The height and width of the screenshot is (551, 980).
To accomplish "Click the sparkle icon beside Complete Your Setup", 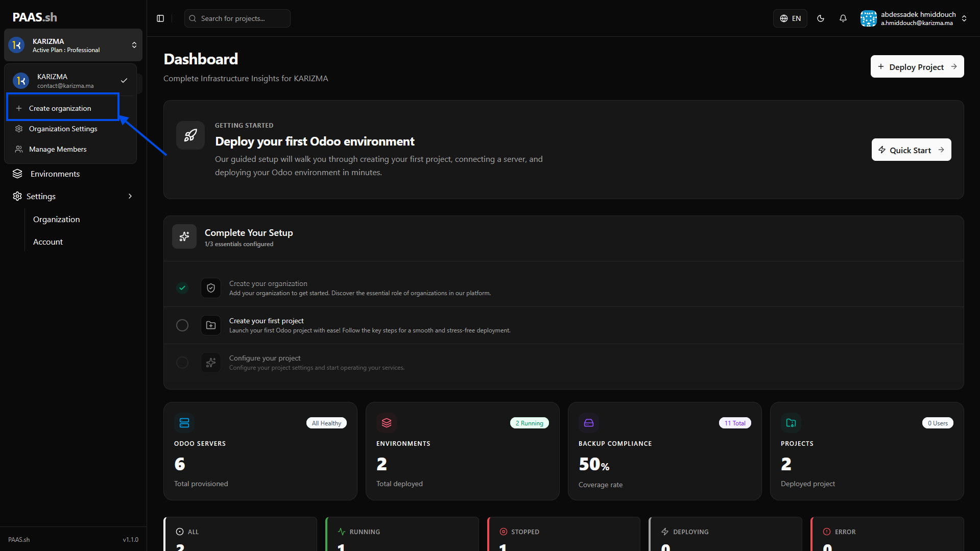I will pos(184,236).
